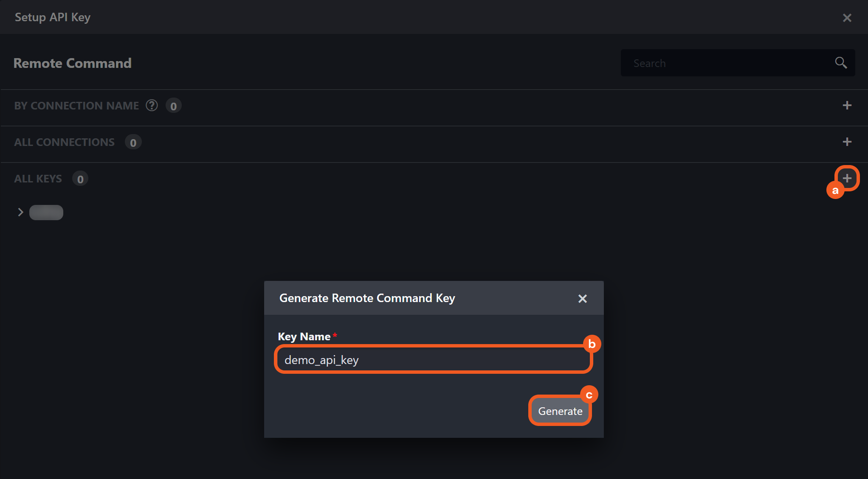Select the blurred key name item

[46, 212]
